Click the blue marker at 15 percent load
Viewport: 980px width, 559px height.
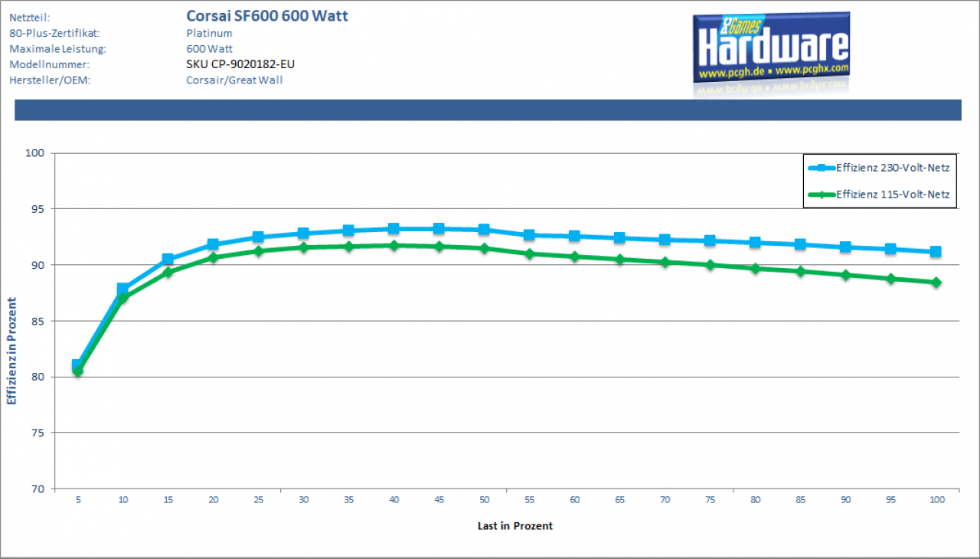(168, 260)
